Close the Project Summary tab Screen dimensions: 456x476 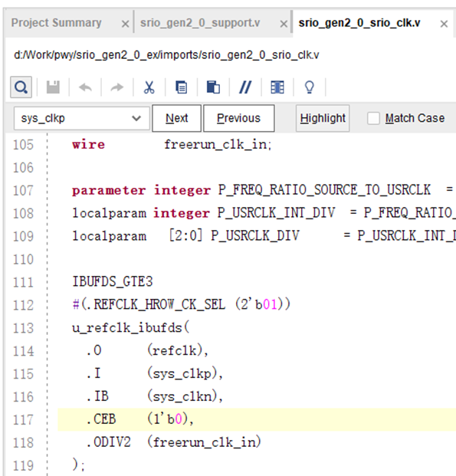[x=125, y=24]
